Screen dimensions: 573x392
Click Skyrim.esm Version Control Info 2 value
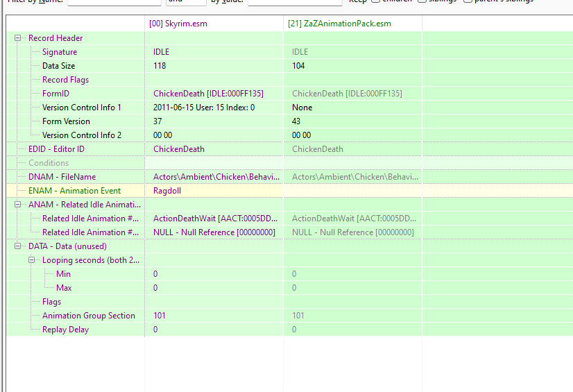point(162,135)
